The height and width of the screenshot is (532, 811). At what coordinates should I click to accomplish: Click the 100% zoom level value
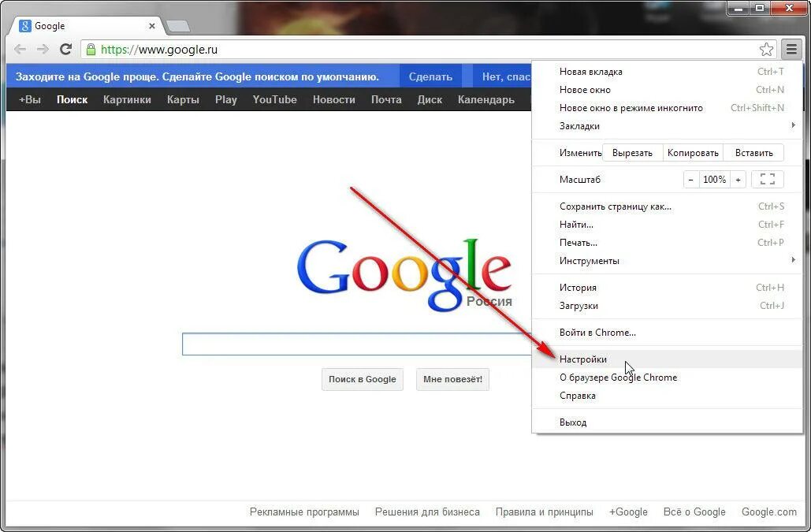click(x=714, y=180)
